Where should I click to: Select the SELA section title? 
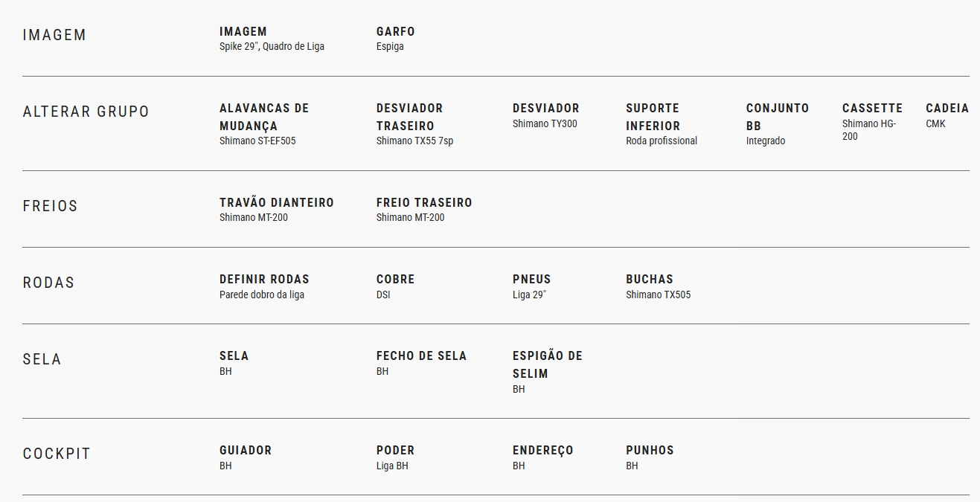coord(42,359)
